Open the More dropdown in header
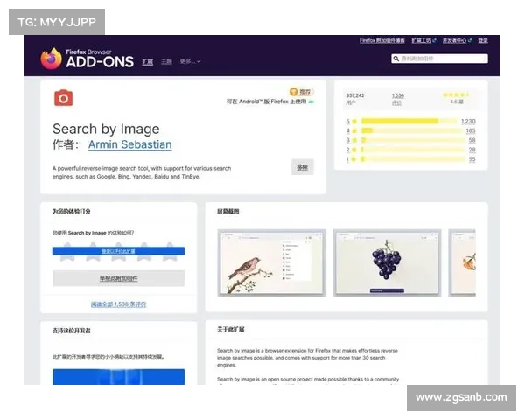 [x=190, y=62]
